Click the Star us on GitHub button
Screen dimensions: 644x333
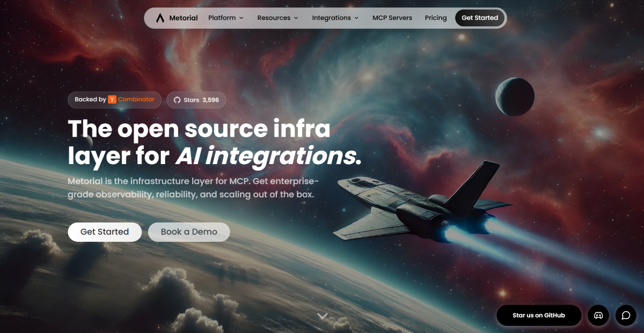538,315
